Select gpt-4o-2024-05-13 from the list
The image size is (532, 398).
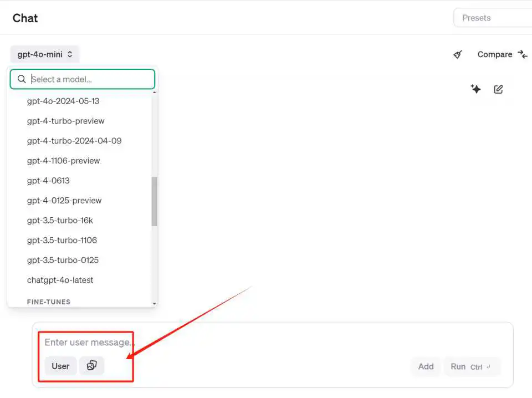(x=63, y=101)
